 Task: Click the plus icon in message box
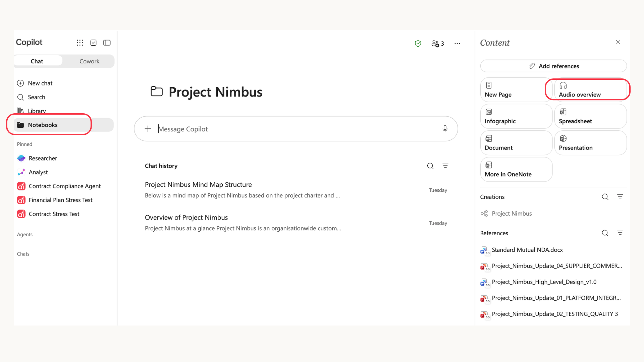pyautogui.click(x=148, y=129)
